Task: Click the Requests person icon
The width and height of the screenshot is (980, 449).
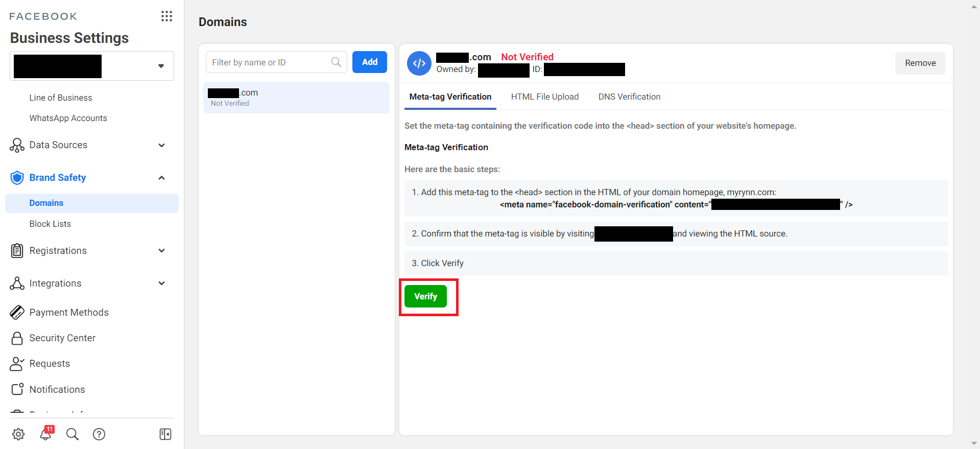Action: 17,364
